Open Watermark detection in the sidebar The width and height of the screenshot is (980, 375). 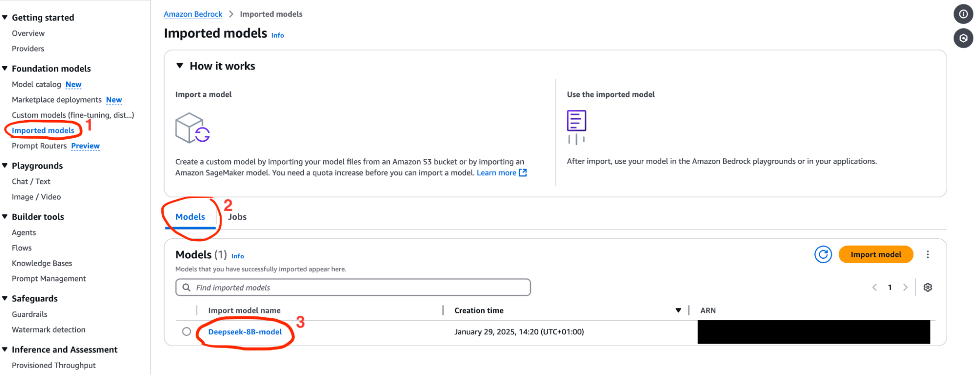click(49, 329)
